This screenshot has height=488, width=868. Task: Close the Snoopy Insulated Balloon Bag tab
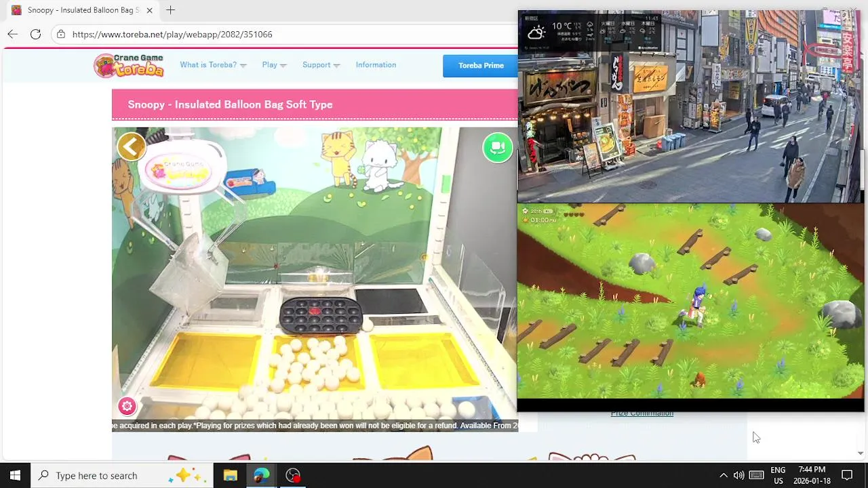[x=149, y=10]
